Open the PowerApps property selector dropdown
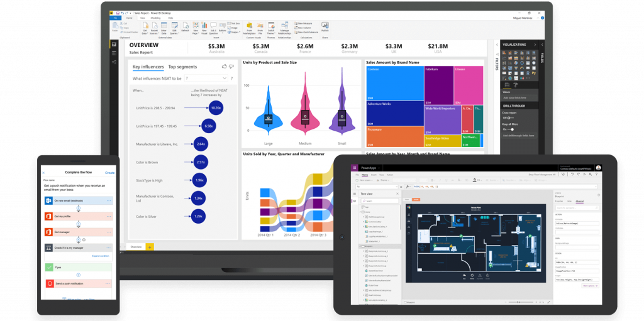Viewport: 644px width, 321px height. click(x=377, y=187)
